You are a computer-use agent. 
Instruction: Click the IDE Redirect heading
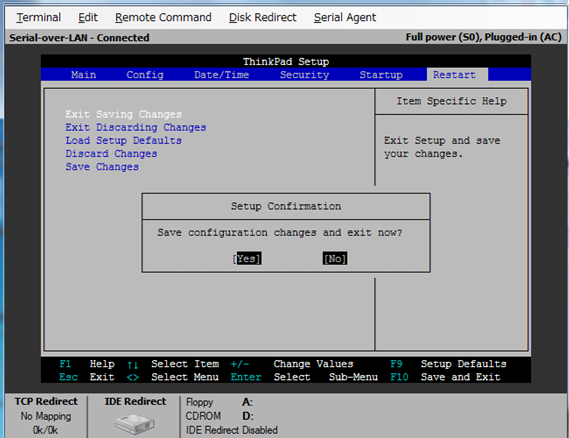135,401
